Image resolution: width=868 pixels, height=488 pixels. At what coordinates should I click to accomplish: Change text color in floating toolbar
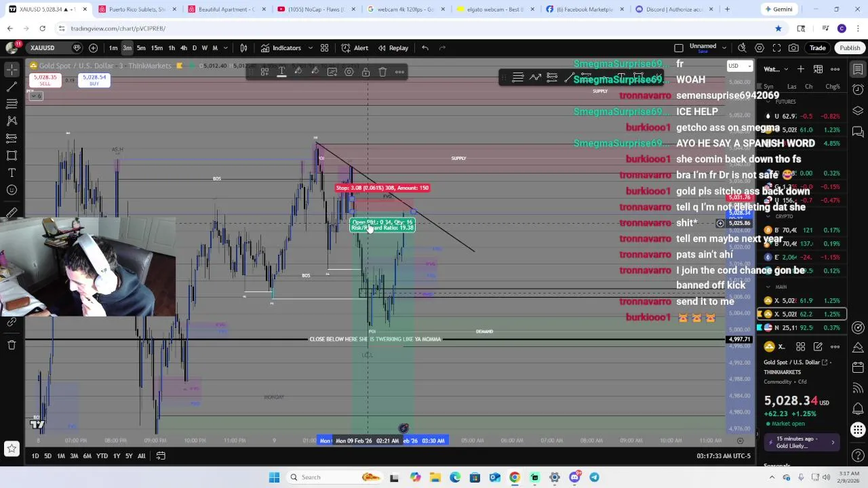[281, 72]
